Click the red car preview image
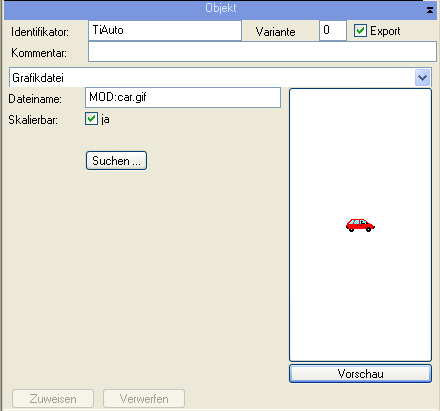This screenshot has height=411, width=440. click(360, 225)
